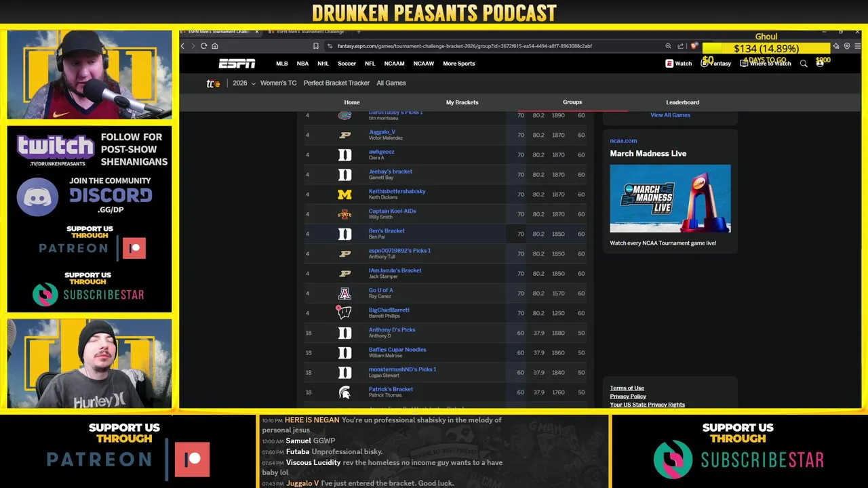Viewport: 868px width, 488px height.
Task: Open the ncaa.com link
Action: 623,141
